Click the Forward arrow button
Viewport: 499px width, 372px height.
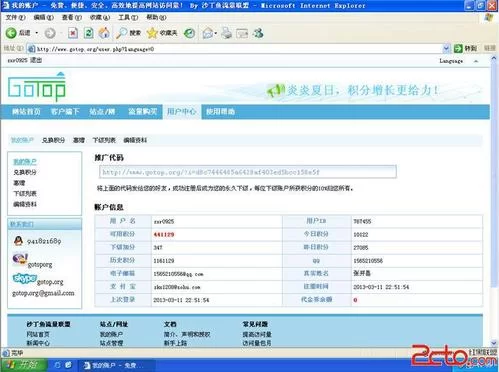coord(50,33)
